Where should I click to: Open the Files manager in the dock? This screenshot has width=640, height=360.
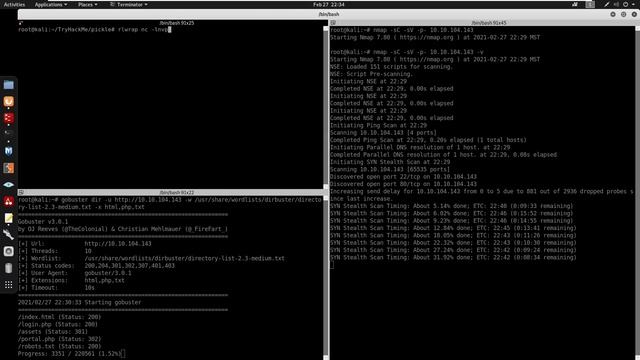(9, 85)
